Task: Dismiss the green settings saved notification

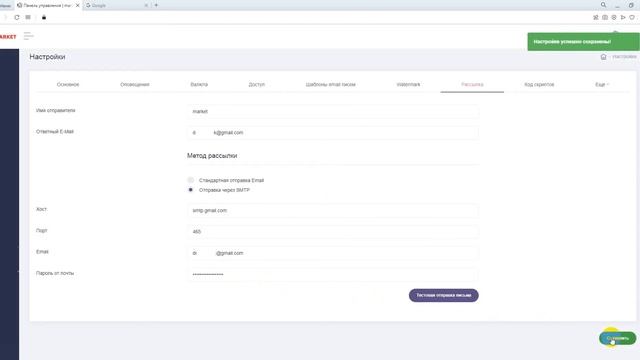Action: point(583,42)
